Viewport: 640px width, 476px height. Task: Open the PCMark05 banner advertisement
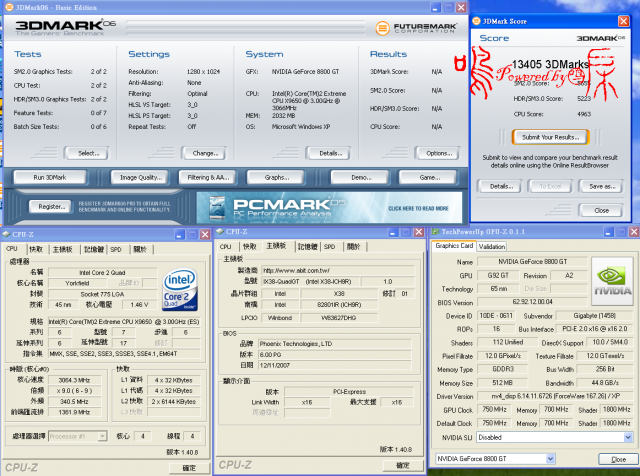[x=329, y=208]
